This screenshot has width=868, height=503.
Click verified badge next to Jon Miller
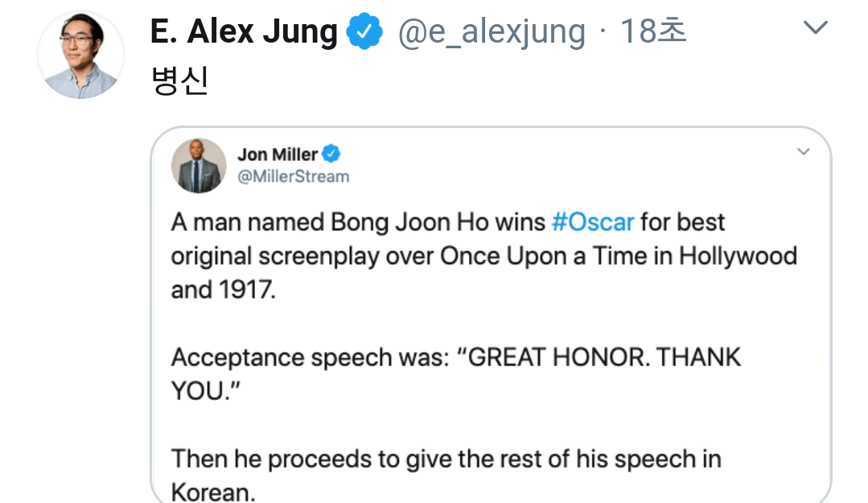[331, 154]
